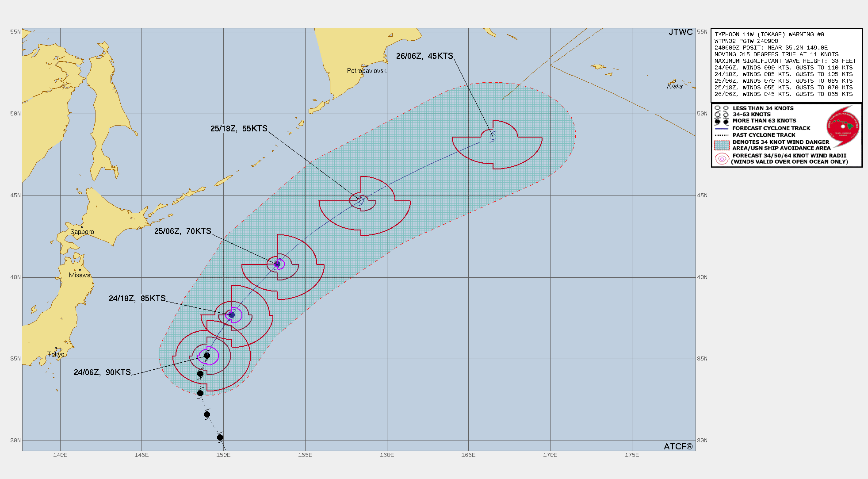Click the typhoon symbol at the 24/06Z position
This screenshot has width=868, height=479.
click(x=206, y=356)
